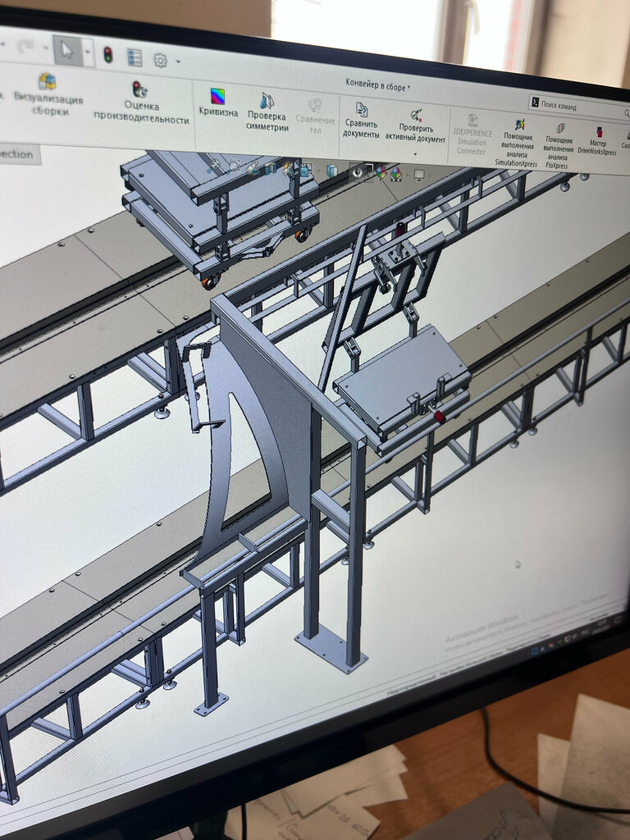Open the Options gear icon
This screenshot has height=840, width=630.
click(x=160, y=60)
